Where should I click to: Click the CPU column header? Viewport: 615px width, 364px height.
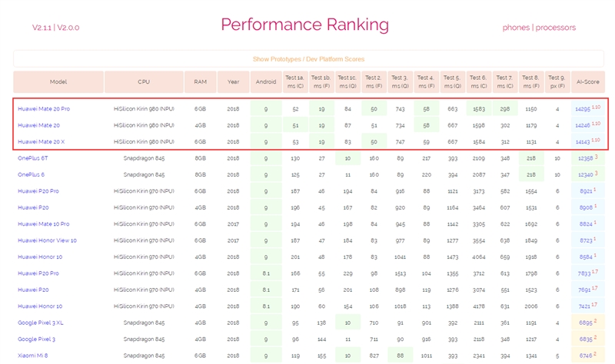(144, 81)
